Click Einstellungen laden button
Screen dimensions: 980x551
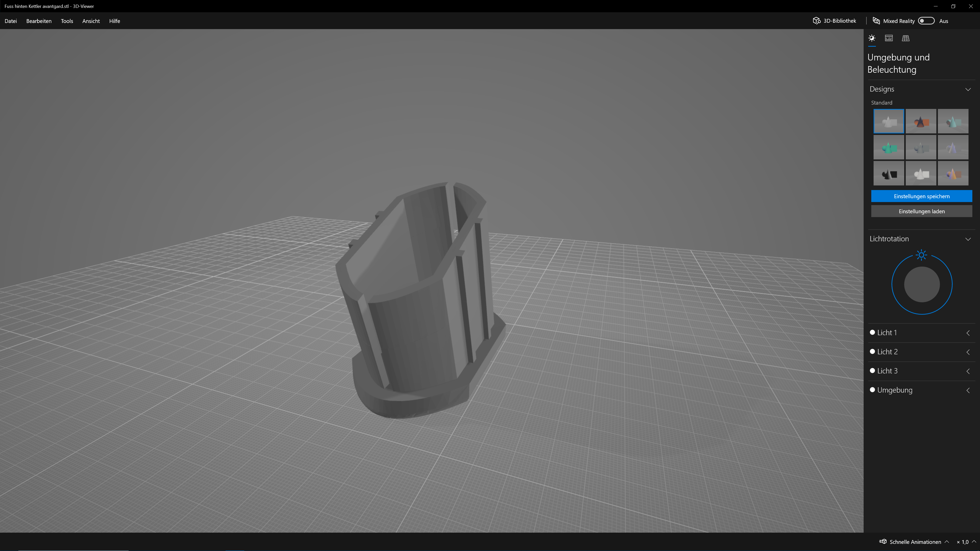coord(921,211)
